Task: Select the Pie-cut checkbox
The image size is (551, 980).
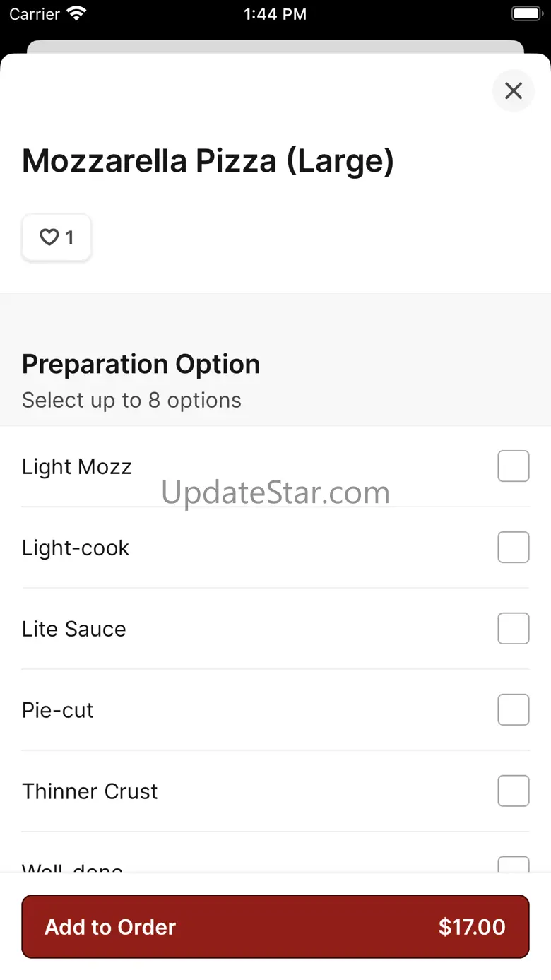Action: 514,710
